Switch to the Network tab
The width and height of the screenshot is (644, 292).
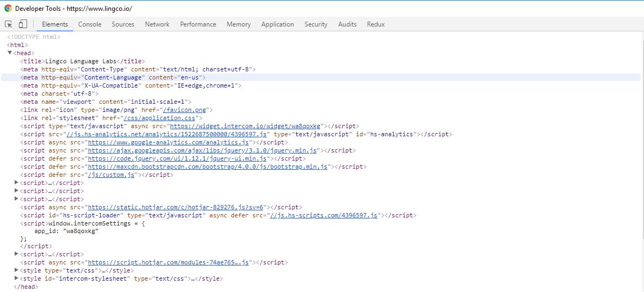pyautogui.click(x=157, y=24)
